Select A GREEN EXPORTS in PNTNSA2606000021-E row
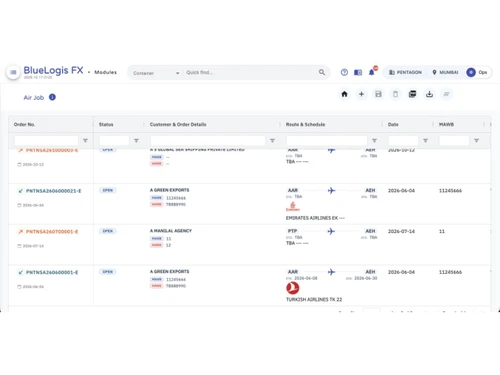 click(x=169, y=190)
